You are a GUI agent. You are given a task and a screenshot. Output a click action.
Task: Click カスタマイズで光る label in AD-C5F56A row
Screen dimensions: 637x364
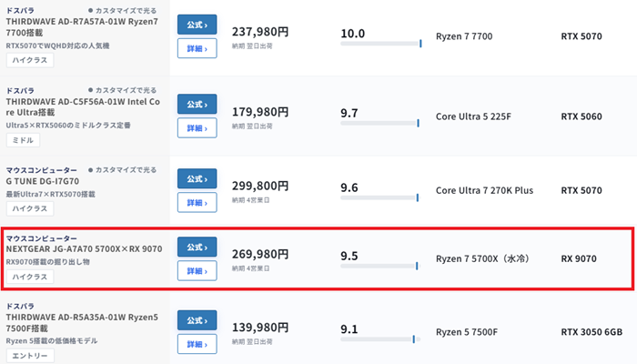(122, 90)
